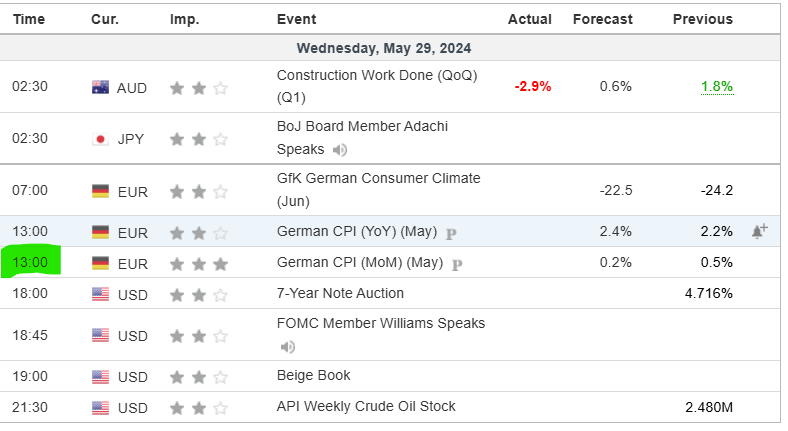Click the US flag icon on Beige Book row
788x431 pixels.
pos(100,376)
